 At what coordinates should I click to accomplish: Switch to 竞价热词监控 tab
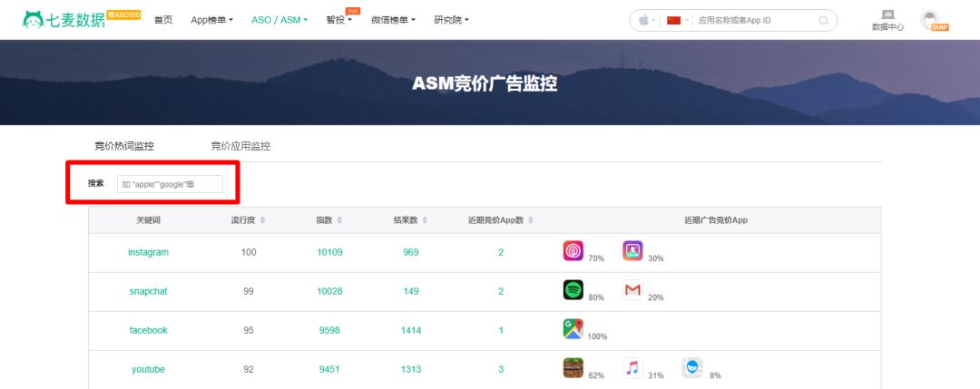124,146
